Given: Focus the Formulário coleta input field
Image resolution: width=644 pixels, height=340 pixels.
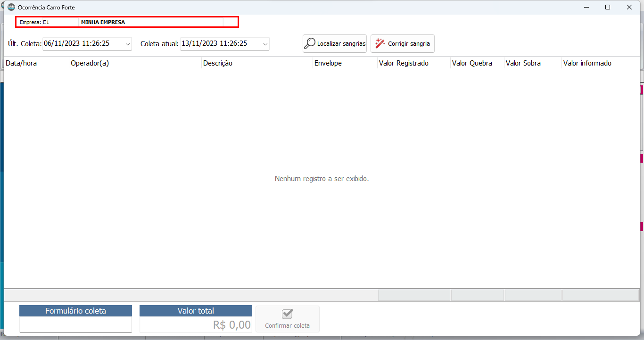Looking at the screenshot, I should tap(75, 324).
